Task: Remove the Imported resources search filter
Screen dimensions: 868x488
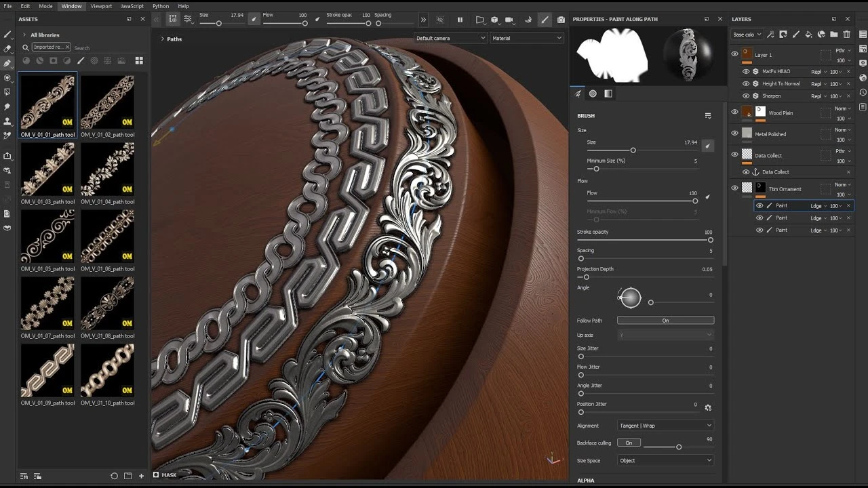Action: click(67, 47)
